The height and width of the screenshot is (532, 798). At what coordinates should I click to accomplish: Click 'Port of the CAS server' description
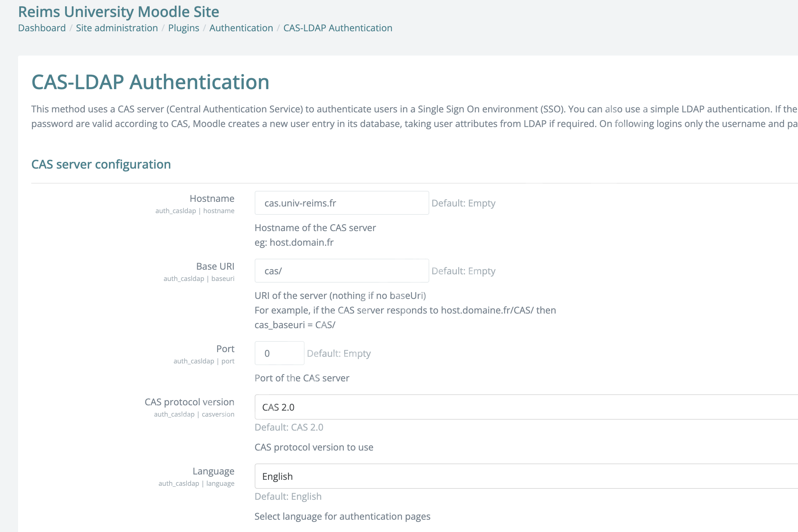pyautogui.click(x=302, y=378)
